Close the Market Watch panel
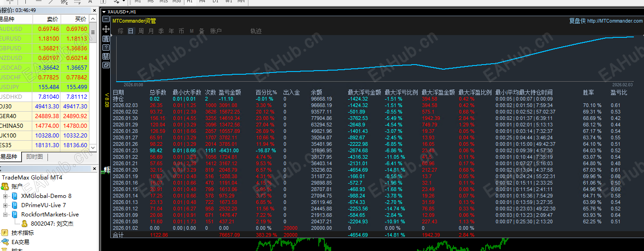This screenshot has width=644, height=251. point(95,10)
